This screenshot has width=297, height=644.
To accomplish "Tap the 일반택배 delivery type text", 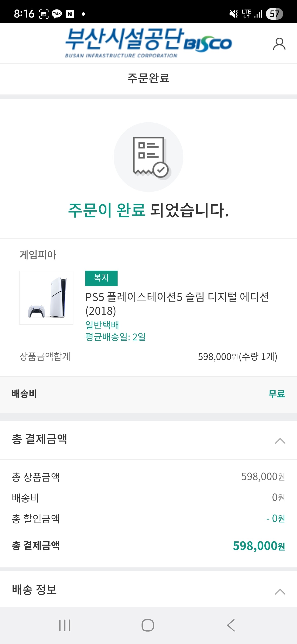I will coord(102,325).
